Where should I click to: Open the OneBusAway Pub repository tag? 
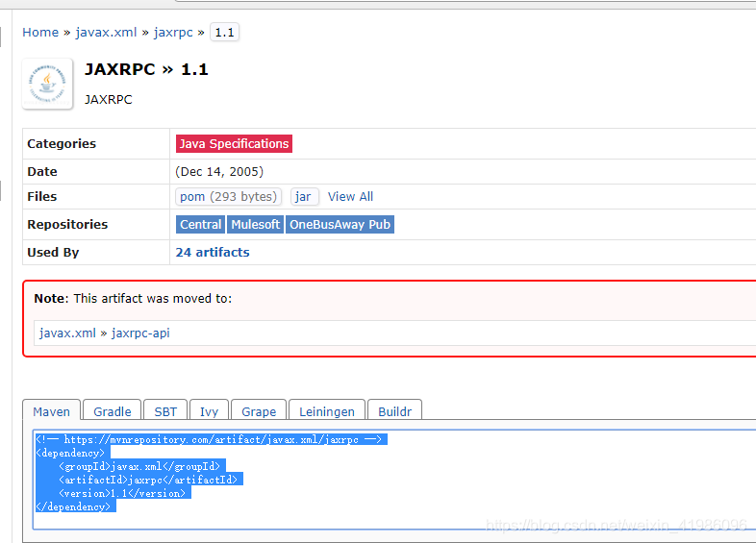[340, 225]
